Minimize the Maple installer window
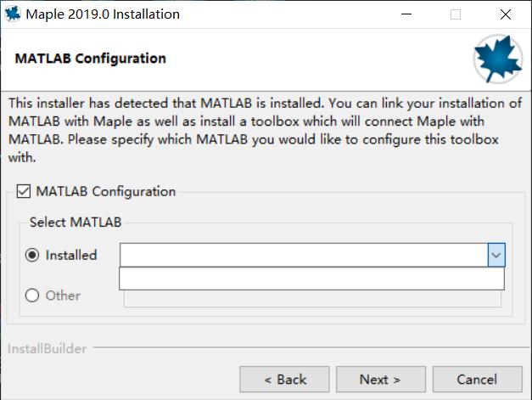The height and width of the screenshot is (400, 532). [x=410, y=14]
